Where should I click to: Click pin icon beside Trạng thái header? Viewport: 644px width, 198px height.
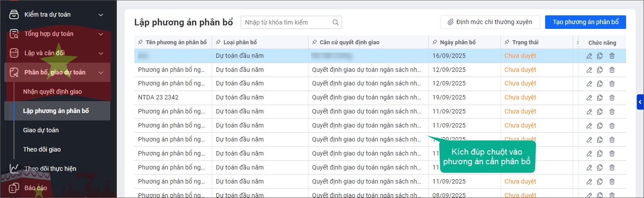507,42
